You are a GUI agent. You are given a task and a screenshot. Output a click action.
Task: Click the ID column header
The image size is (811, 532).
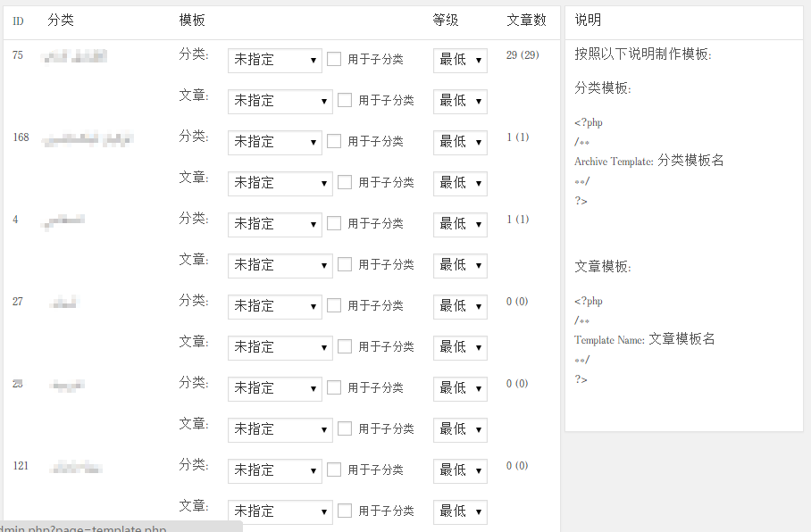click(x=18, y=21)
